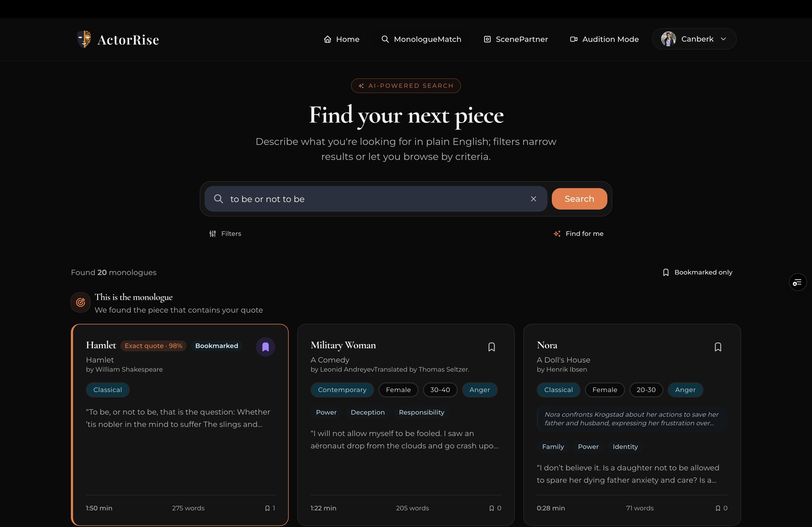
Task: Open the ScenePartner section
Action: [515, 39]
